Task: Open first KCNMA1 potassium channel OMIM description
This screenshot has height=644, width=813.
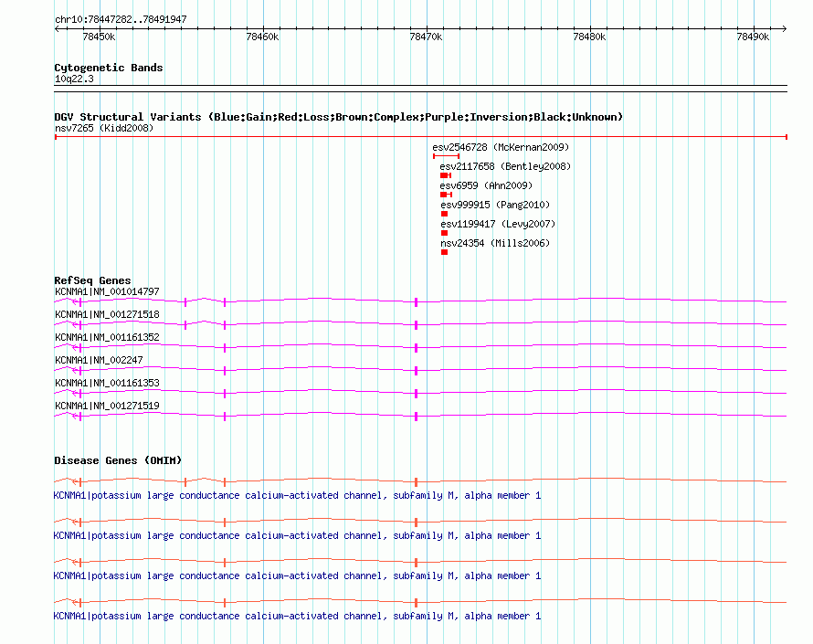Action: 297,495
